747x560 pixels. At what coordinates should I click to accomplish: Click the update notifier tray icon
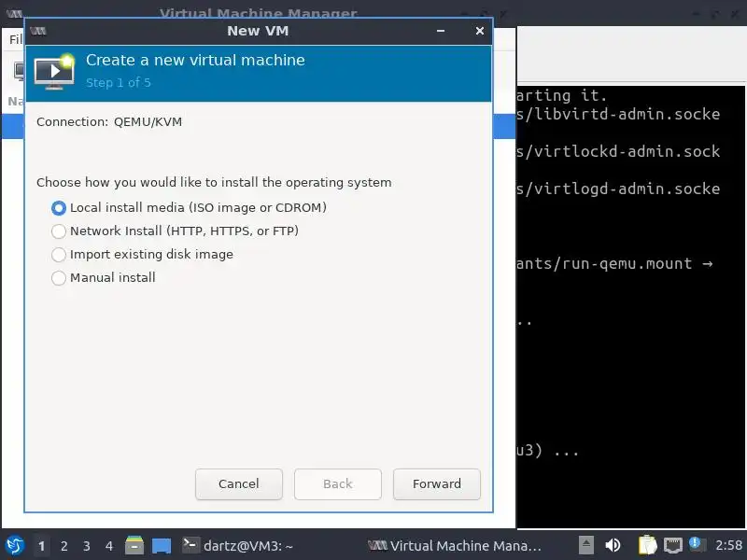(x=697, y=544)
